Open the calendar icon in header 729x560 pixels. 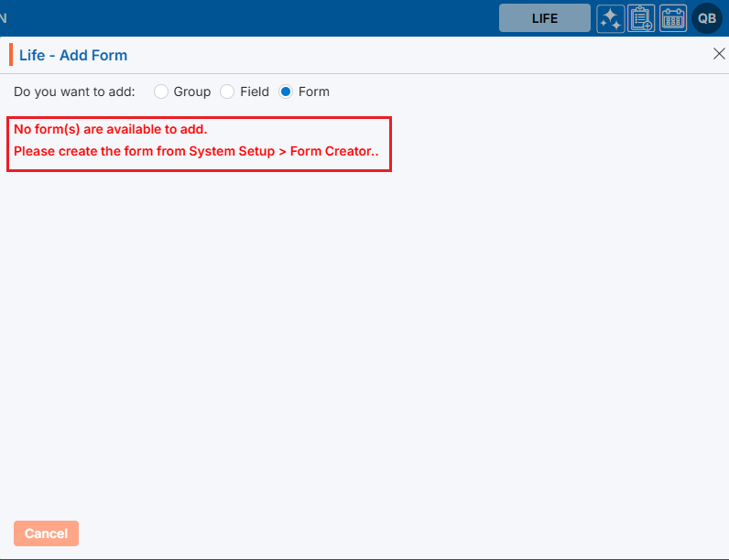673,18
